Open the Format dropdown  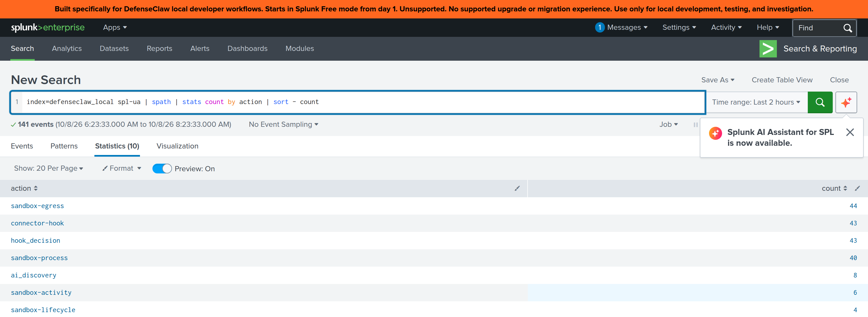(x=122, y=168)
